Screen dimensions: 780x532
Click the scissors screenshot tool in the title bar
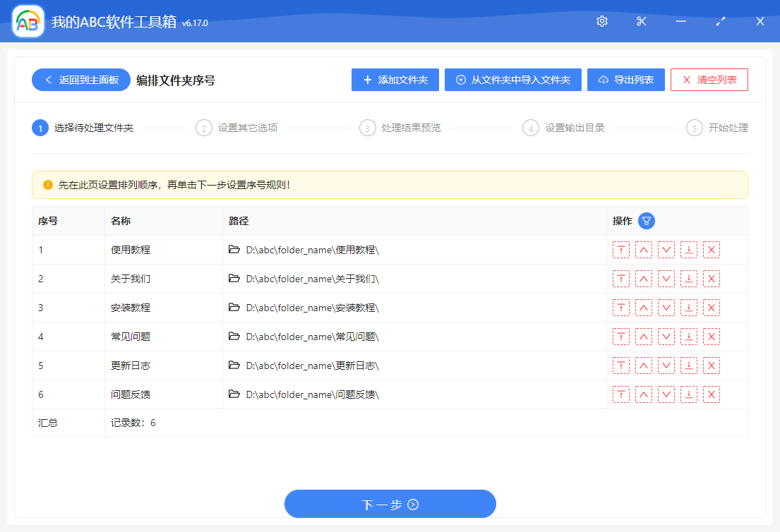pos(641,21)
